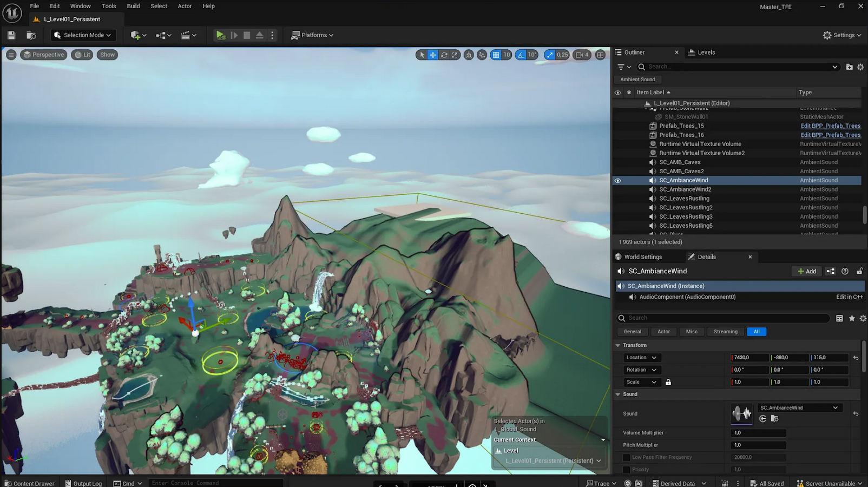Click the Add component button

pos(806,271)
